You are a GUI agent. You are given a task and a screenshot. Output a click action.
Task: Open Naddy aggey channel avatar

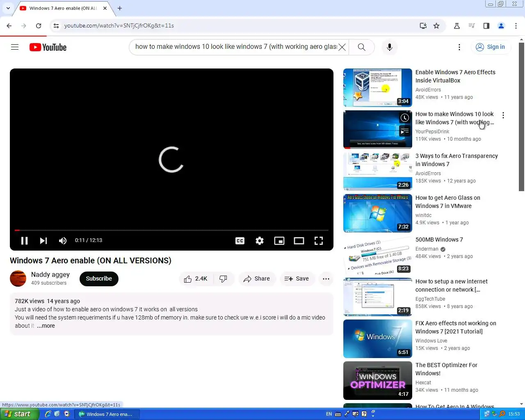pyautogui.click(x=18, y=278)
